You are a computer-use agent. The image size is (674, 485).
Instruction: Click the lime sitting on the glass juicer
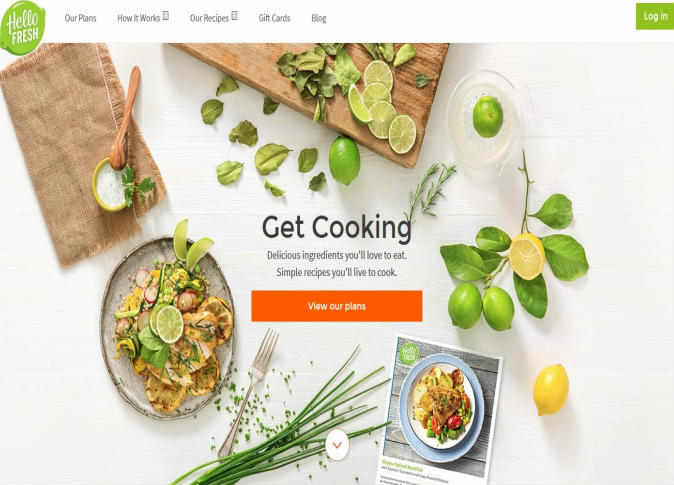click(x=488, y=117)
